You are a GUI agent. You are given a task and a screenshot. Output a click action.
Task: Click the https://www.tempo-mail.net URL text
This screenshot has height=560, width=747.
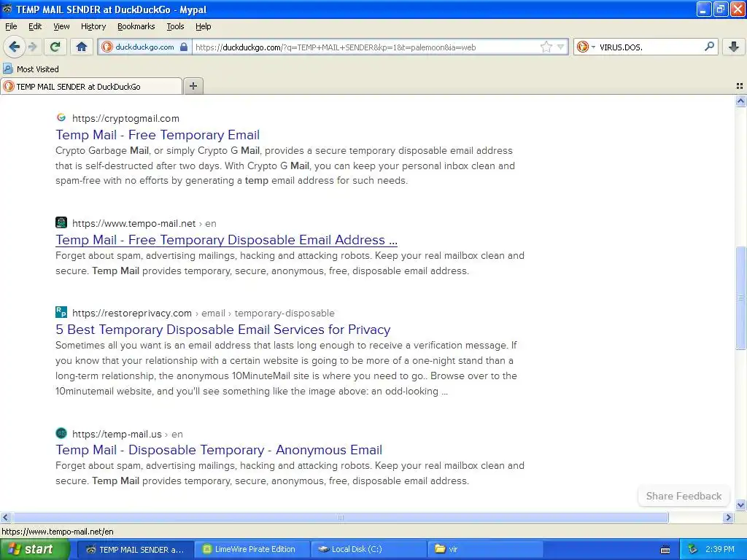(134, 223)
